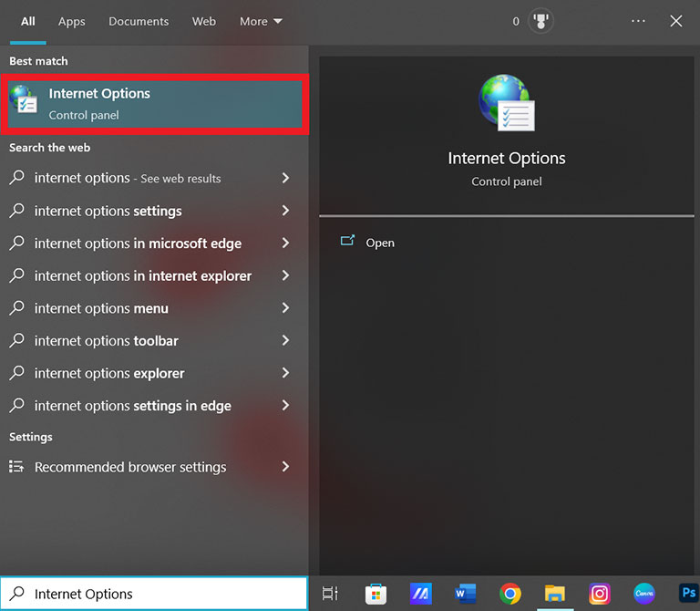Launch Microsoft Word from the taskbar
This screenshot has height=611, width=700.
point(465,594)
